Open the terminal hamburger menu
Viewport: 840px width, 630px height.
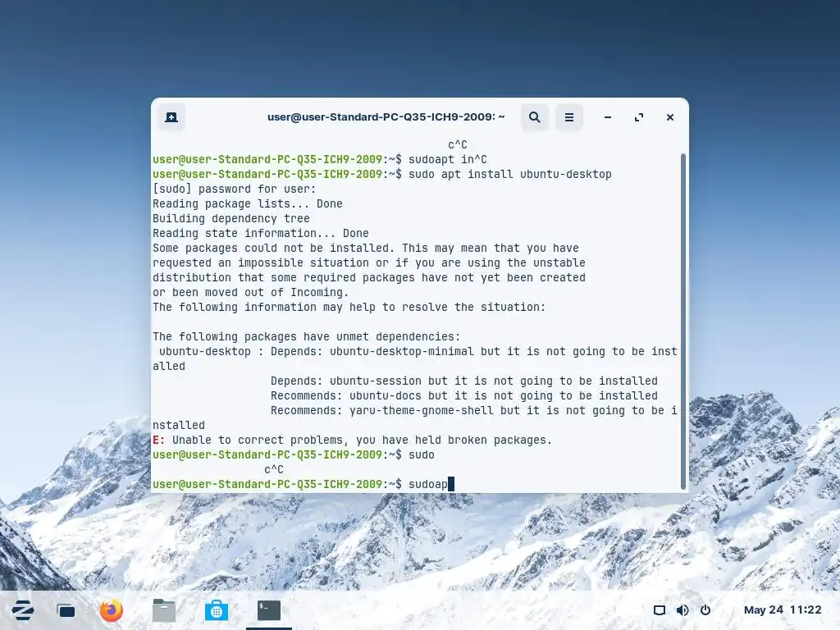click(x=569, y=117)
